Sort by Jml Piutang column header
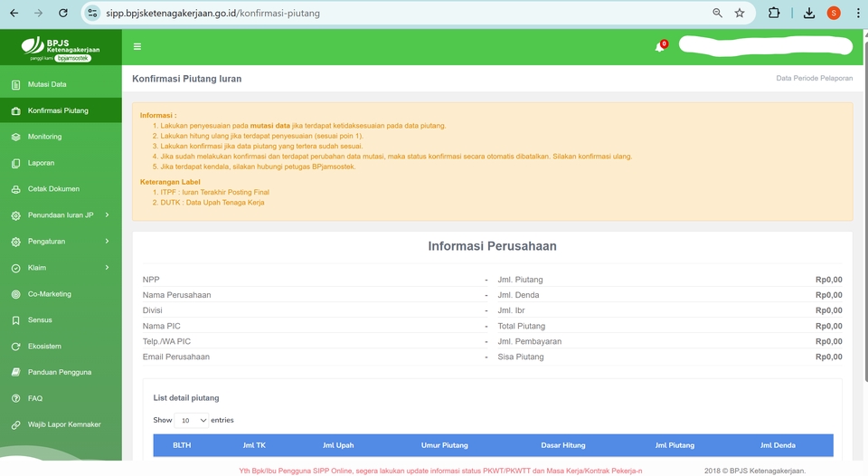 pos(675,445)
